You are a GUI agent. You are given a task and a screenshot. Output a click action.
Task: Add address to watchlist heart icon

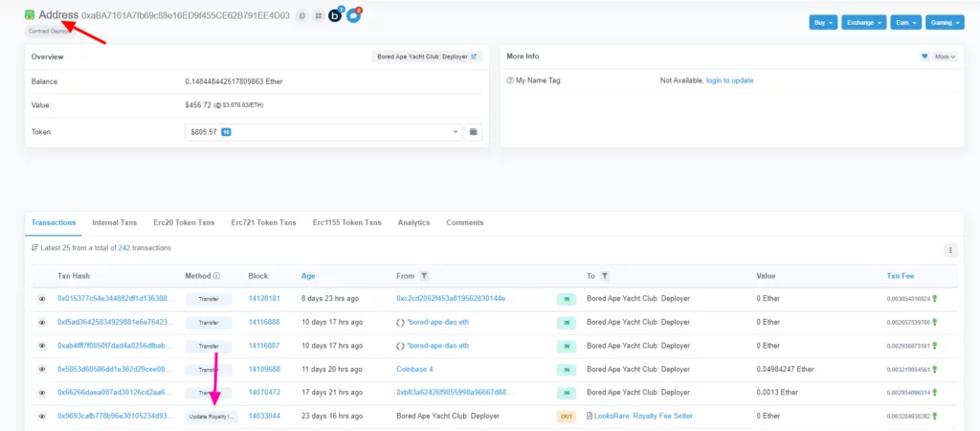[924, 57]
